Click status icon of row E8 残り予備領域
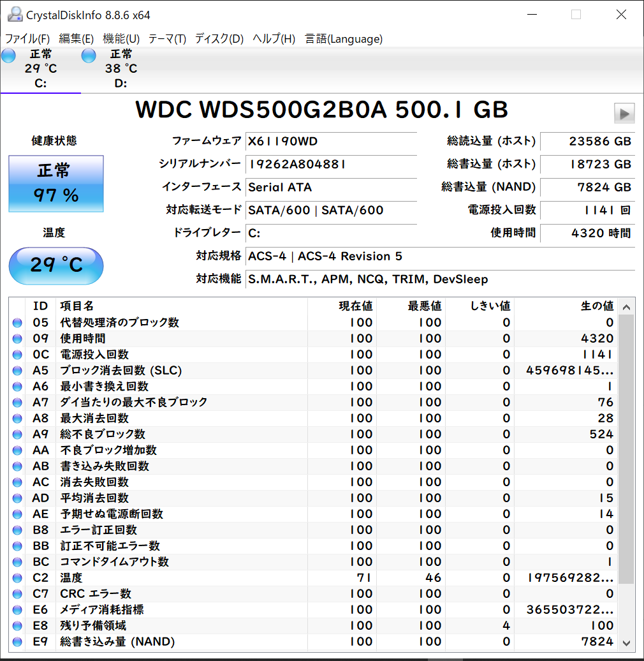This screenshot has height=661, width=644. pos(17,625)
